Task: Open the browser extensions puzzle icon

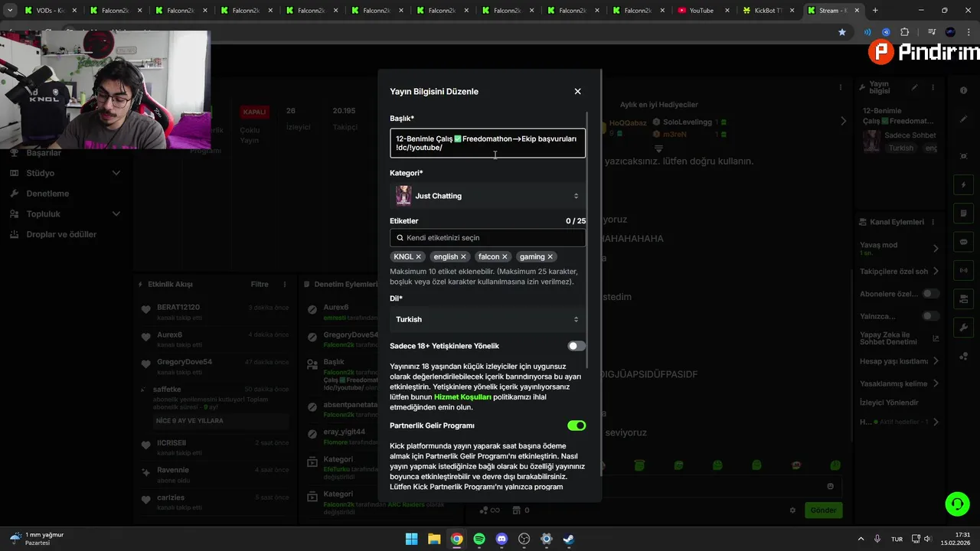Action: point(905,32)
